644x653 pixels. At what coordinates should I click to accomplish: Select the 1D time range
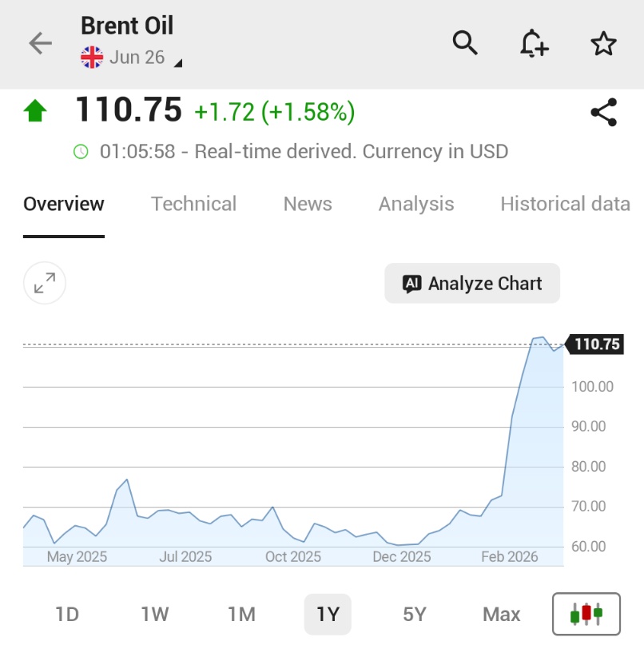[x=68, y=614]
